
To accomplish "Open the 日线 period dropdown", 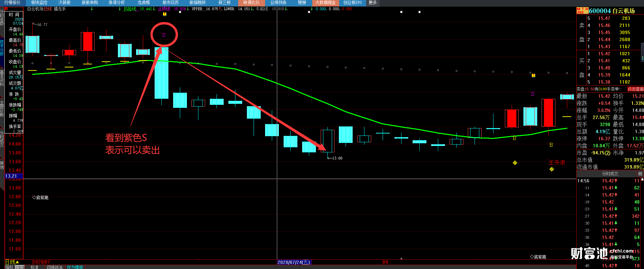I will [x=12, y=262].
